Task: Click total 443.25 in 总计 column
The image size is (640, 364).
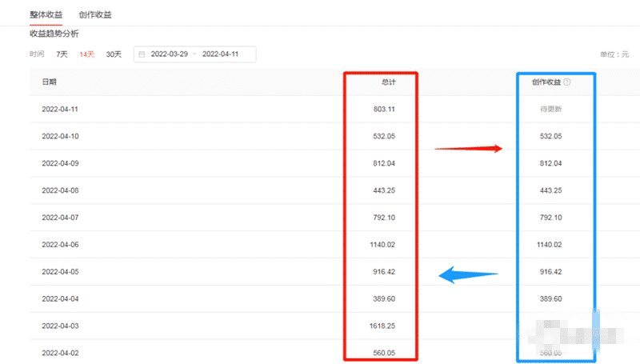Action: 384,190
